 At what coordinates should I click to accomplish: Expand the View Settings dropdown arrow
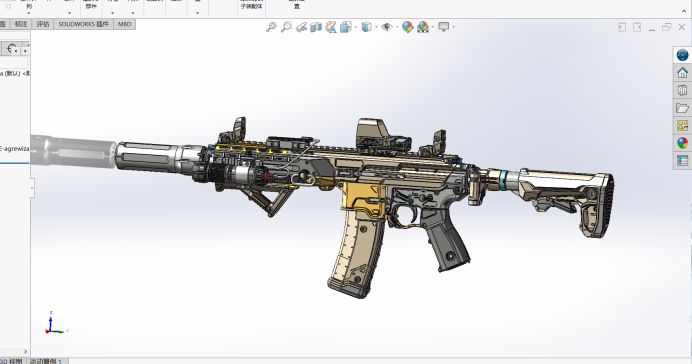pos(453,27)
